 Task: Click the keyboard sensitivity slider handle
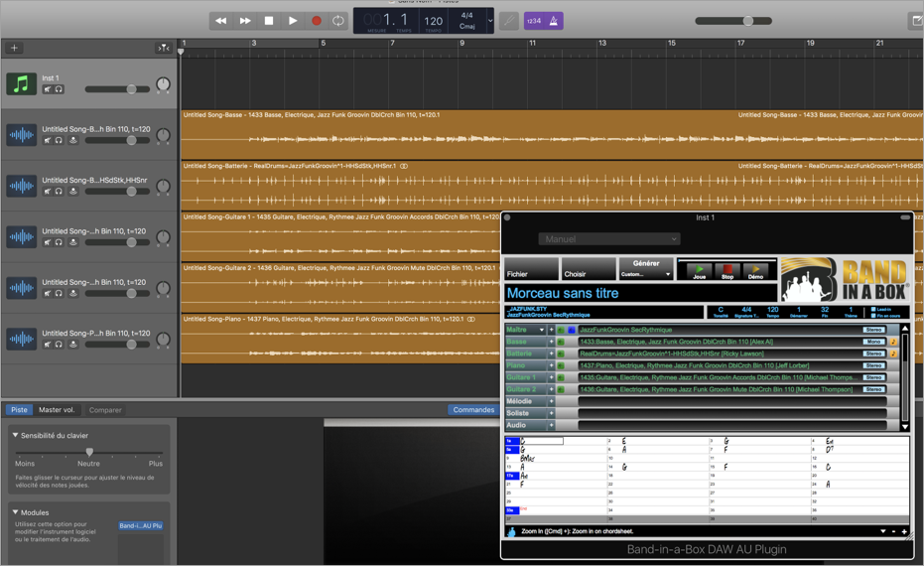[x=89, y=453]
